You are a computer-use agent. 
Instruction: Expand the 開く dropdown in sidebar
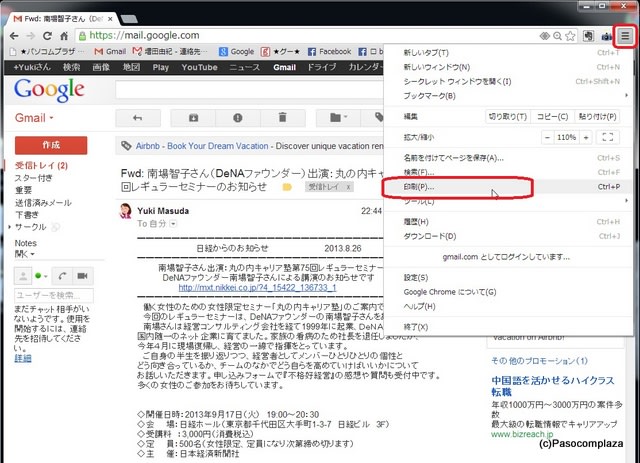point(24,254)
